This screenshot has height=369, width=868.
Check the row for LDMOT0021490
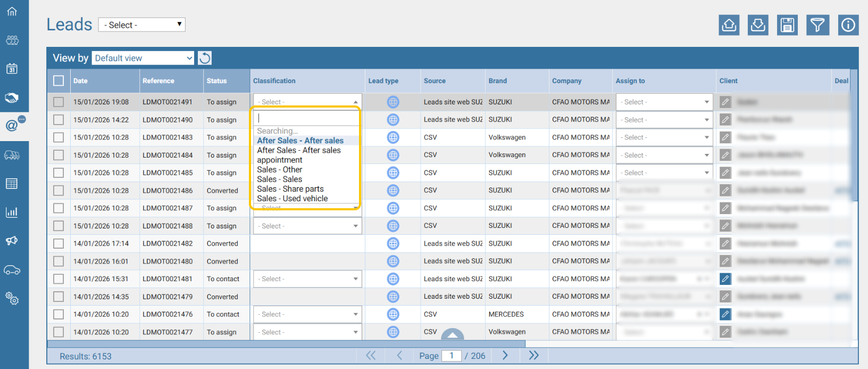coord(59,120)
